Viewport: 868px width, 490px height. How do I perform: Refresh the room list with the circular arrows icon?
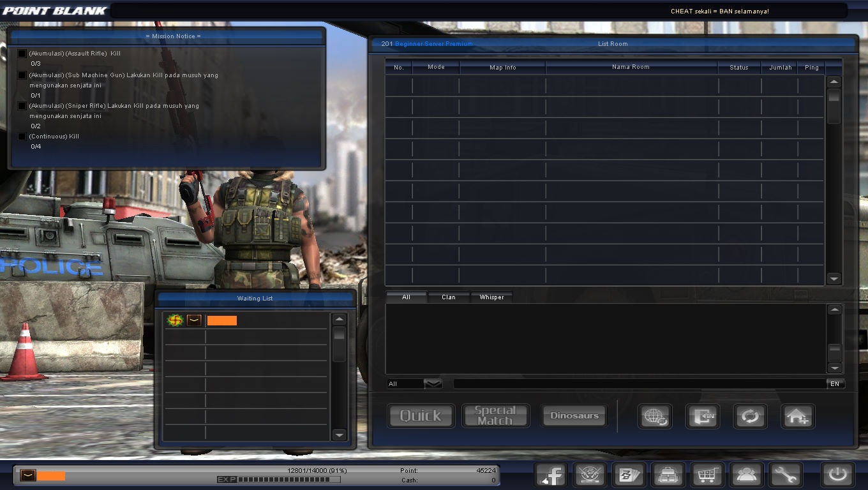750,416
